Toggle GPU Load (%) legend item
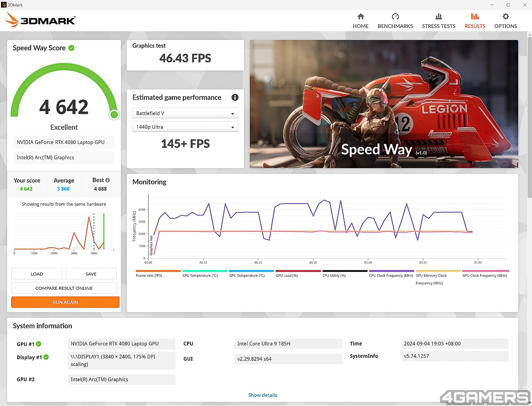This screenshot has width=532, height=406. (298, 274)
